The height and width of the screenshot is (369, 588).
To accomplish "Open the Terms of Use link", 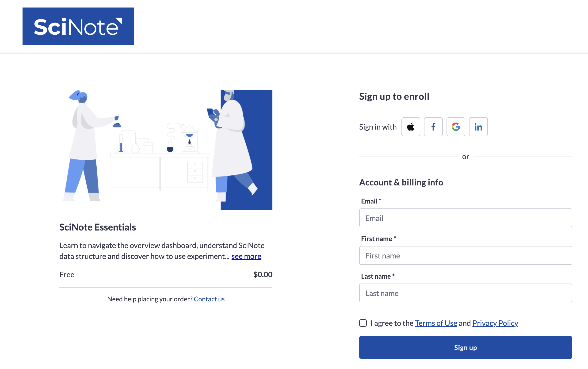I will pos(436,323).
